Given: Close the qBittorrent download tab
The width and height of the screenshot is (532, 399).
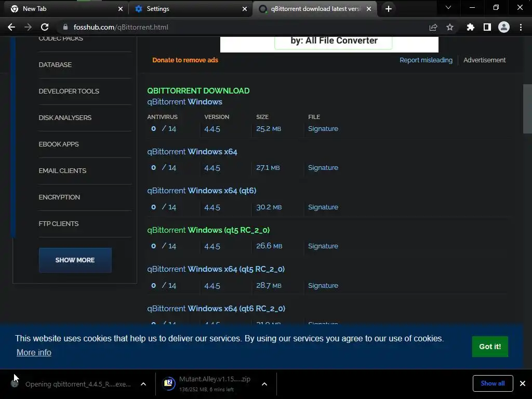Looking at the screenshot, I should pyautogui.click(x=369, y=9).
